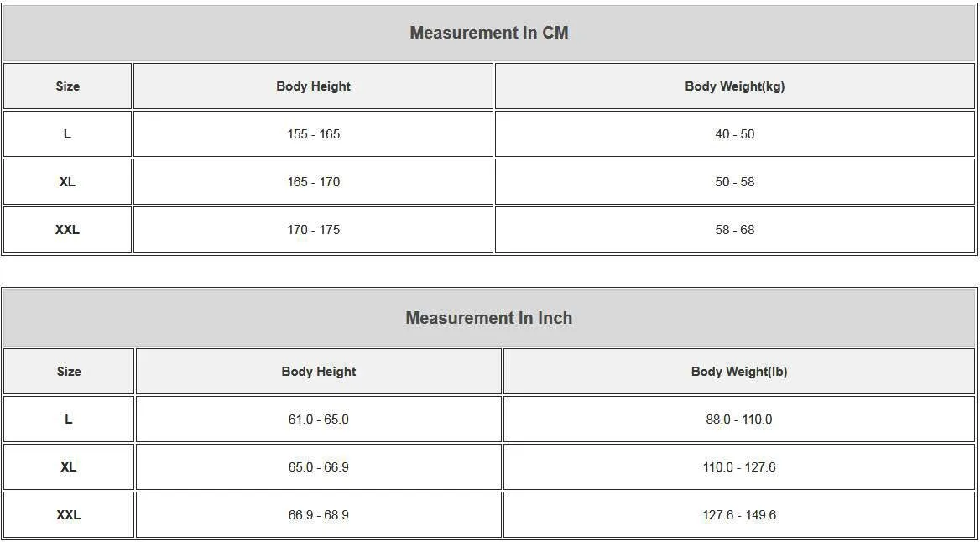Select the Body Height header in the CM table

point(313,86)
